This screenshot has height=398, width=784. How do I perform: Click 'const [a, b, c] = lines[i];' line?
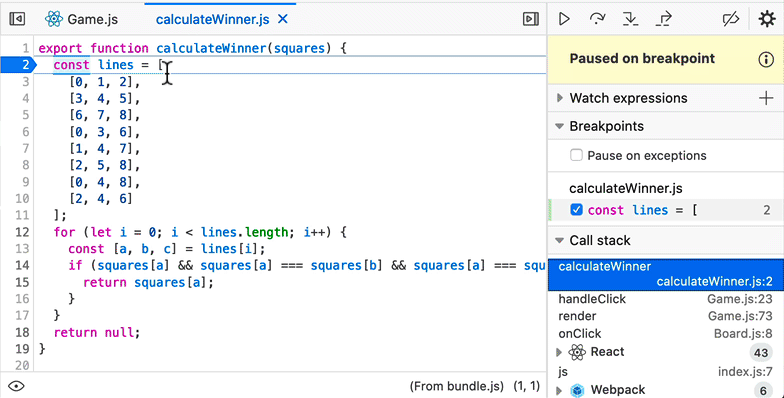(x=167, y=249)
